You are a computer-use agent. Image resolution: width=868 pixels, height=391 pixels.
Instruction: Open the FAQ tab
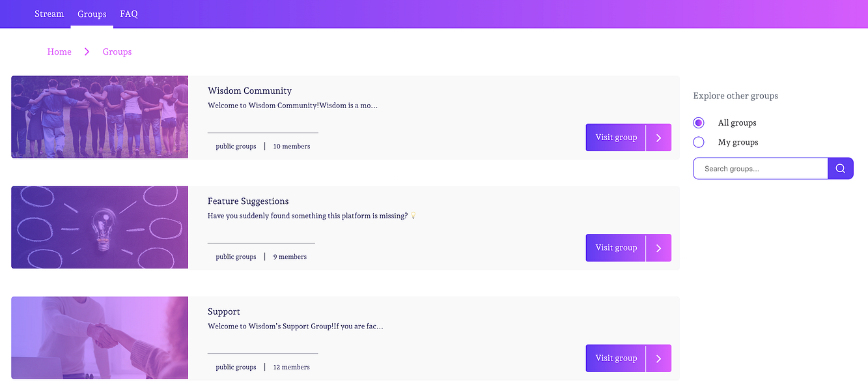[x=129, y=14]
